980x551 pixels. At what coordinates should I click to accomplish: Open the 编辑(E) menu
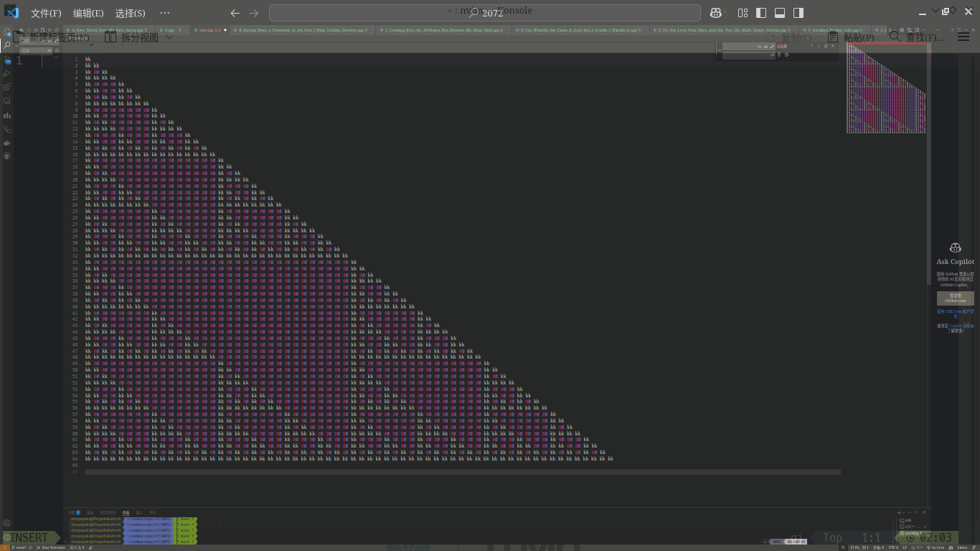88,14
